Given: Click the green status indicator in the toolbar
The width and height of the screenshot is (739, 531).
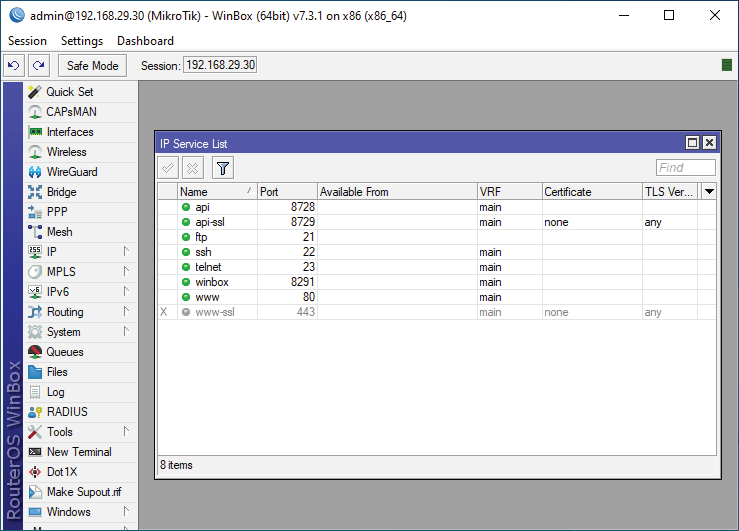Looking at the screenshot, I should point(727,65).
